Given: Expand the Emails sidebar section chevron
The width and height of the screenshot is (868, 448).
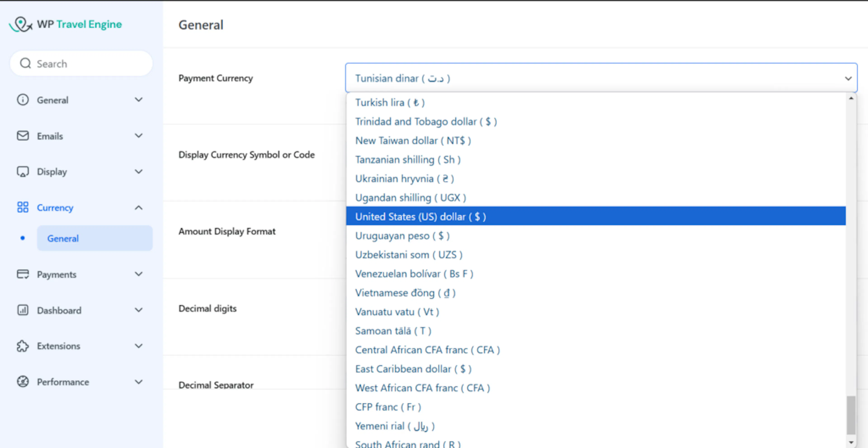Looking at the screenshot, I should (139, 136).
